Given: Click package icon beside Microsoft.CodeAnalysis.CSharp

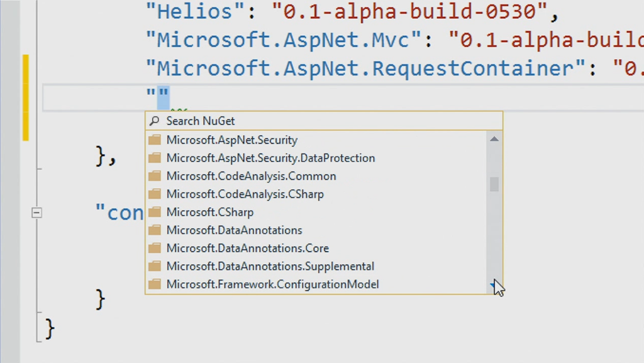Looking at the screenshot, I should tap(155, 194).
